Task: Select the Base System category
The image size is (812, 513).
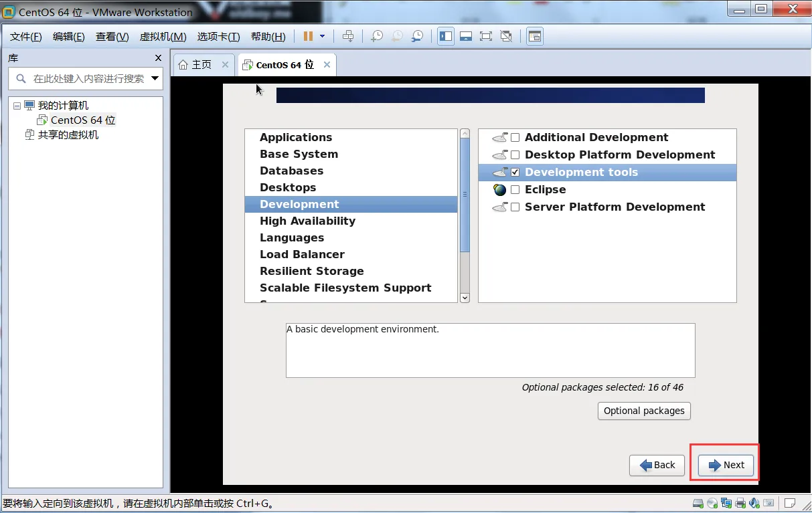Action: click(x=351, y=154)
